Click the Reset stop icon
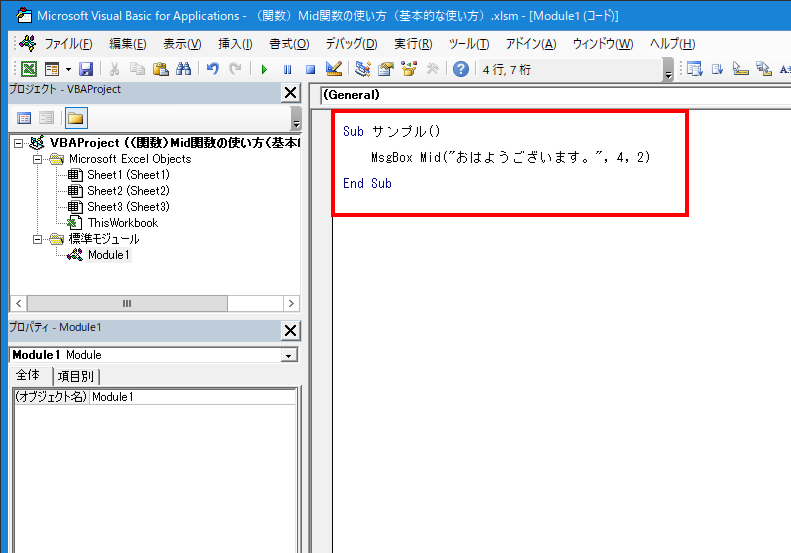 pos(310,69)
